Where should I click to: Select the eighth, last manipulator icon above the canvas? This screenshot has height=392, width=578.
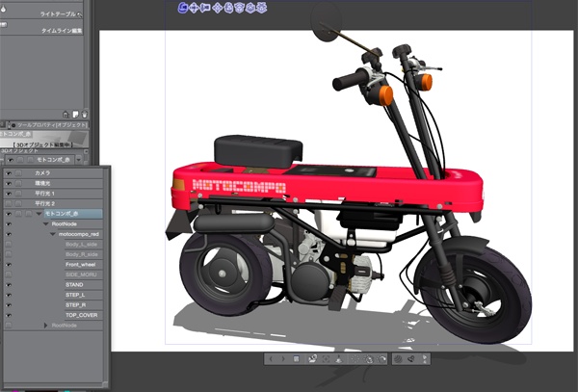[261, 8]
